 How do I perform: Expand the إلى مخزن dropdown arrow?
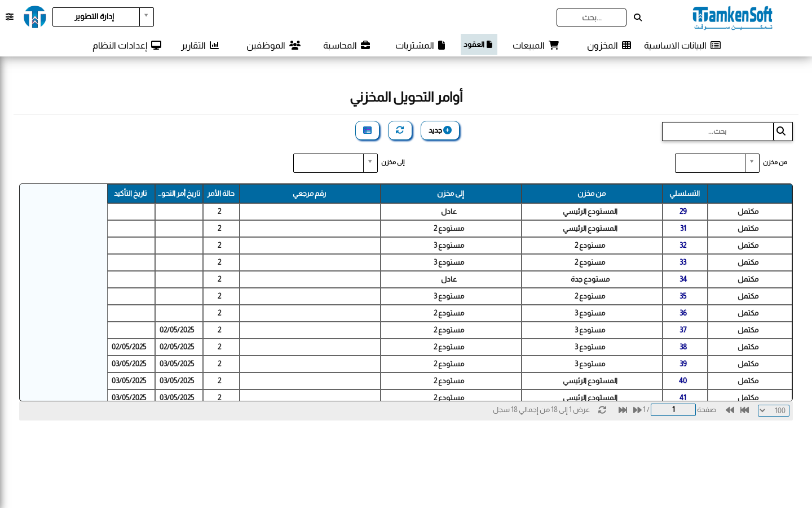[370, 163]
